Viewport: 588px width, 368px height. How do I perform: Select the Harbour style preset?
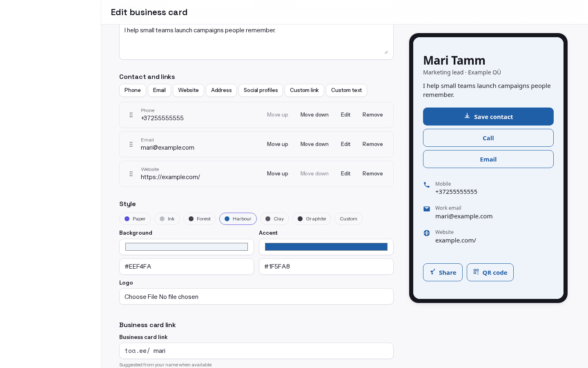point(238,219)
